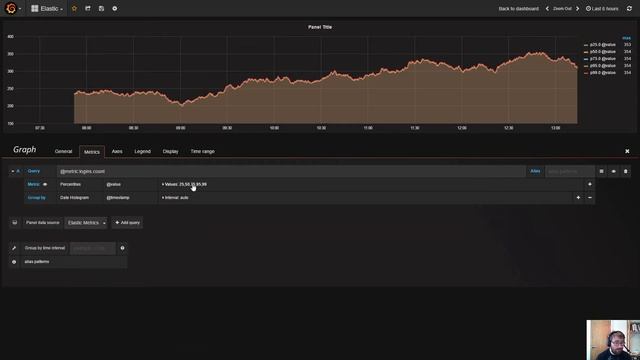Click the query text input field
Screen dimensions: 640x360
291,171
